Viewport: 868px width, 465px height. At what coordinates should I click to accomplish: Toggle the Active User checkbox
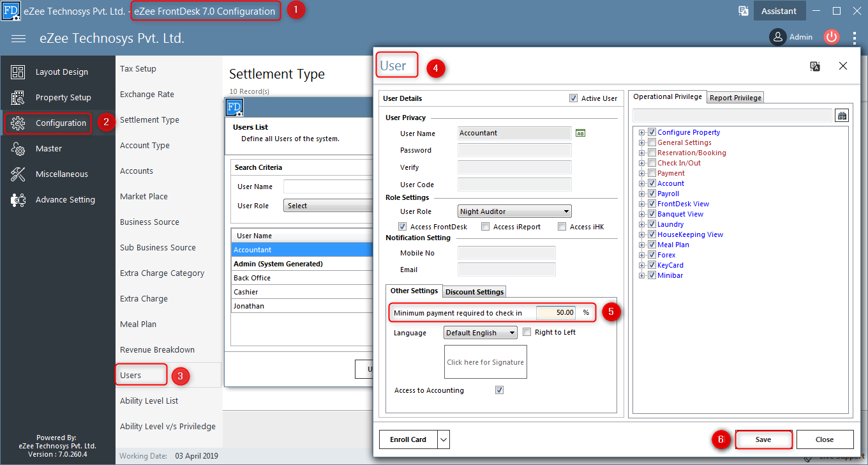[x=573, y=98]
